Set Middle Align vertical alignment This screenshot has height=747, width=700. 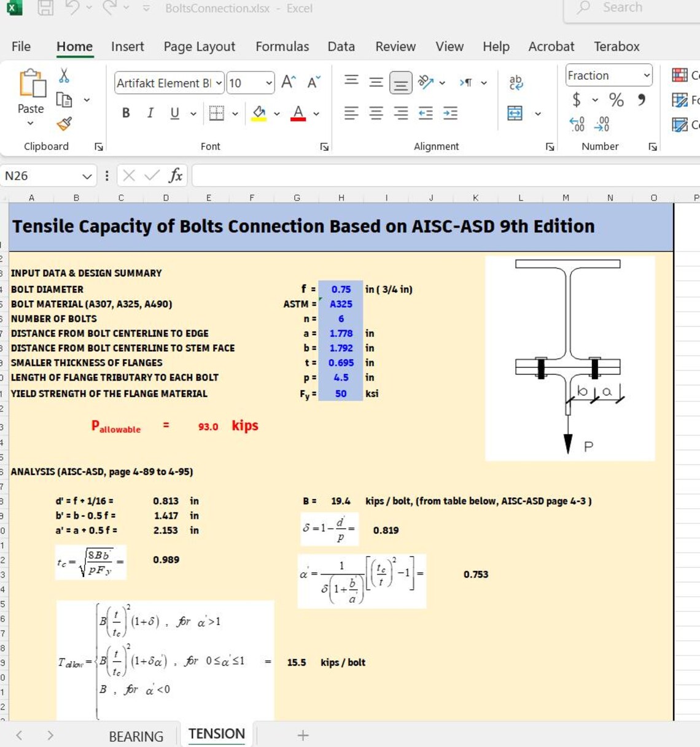click(x=376, y=82)
